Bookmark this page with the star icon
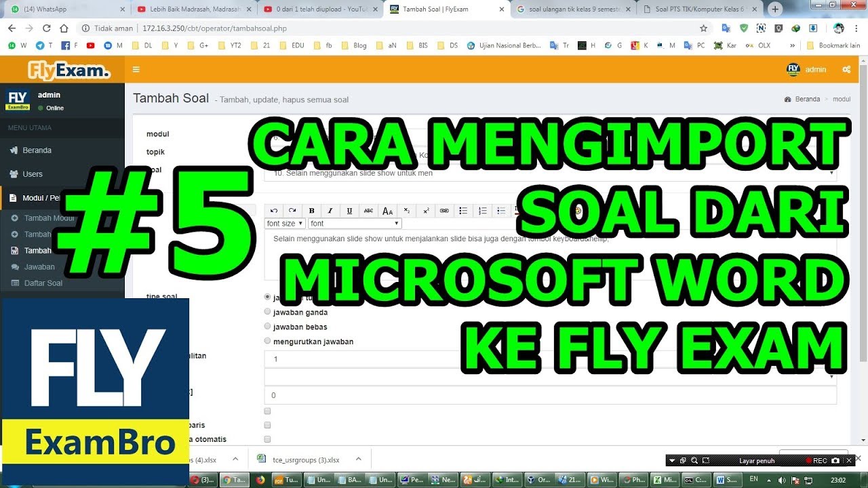868x488 pixels. [x=703, y=28]
